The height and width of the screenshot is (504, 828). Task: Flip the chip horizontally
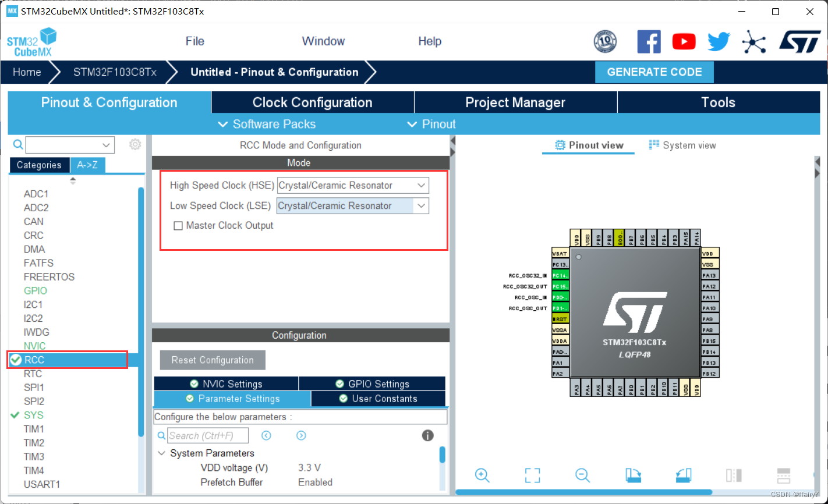(x=734, y=475)
